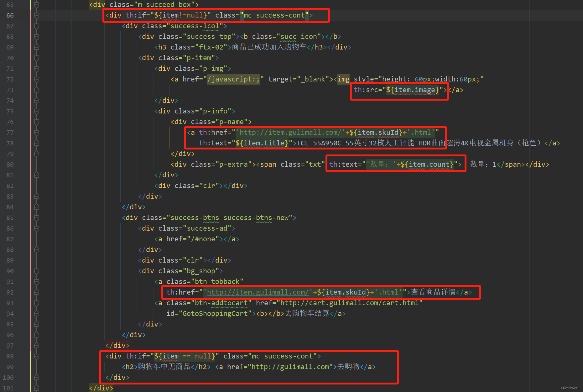Click the "mc success-cont" class on line 66
The height and width of the screenshot is (392, 583).
274,15
